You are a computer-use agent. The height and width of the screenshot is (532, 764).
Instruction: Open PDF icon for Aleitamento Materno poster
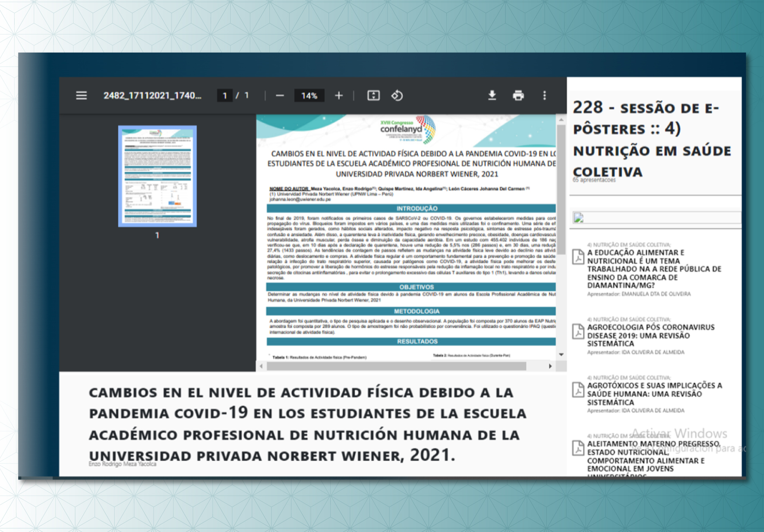pos(578,448)
